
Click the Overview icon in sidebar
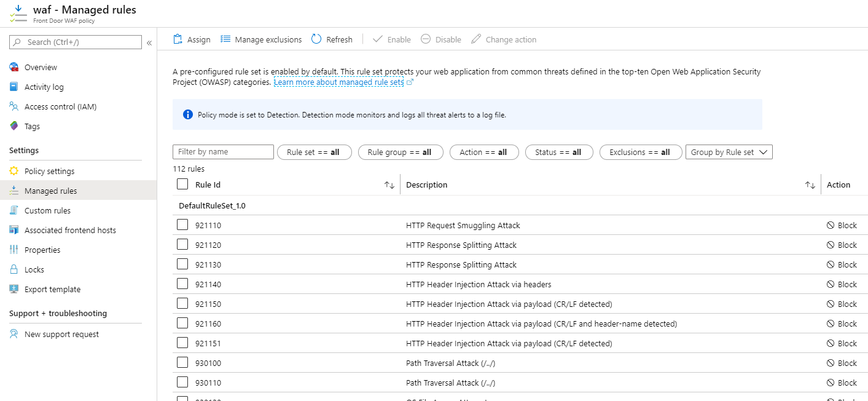[14, 68]
